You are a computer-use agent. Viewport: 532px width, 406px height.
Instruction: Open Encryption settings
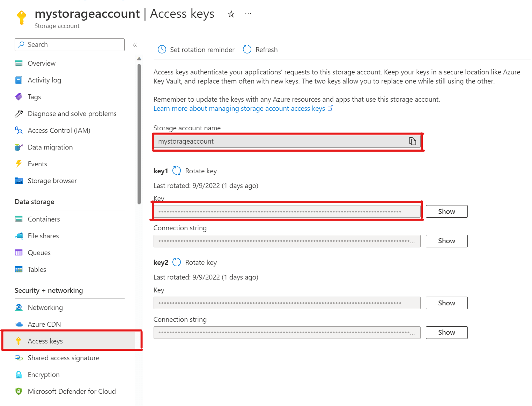[x=43, y=375]
